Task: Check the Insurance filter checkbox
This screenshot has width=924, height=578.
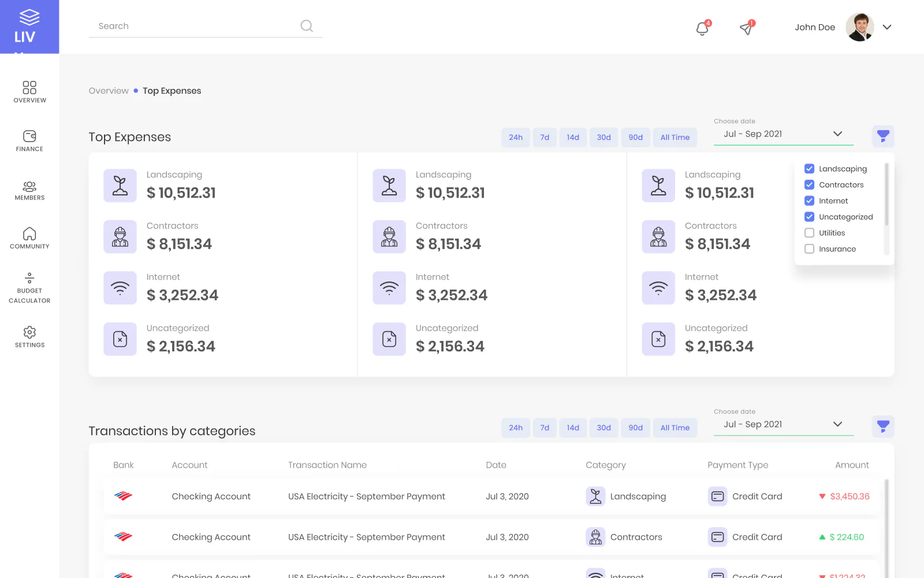Action: (x=809, y=249)
